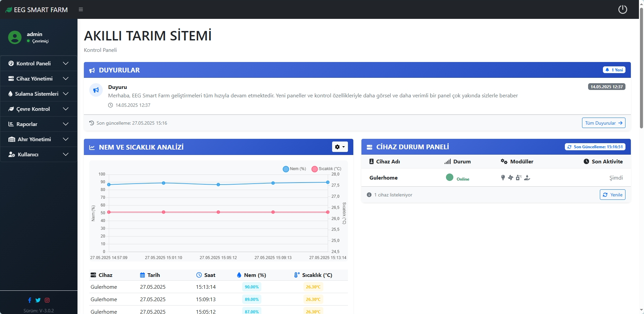The image size is (644, 314).
Task: Click the megaphone icon in Duyurular header
Action: point(92,70)
